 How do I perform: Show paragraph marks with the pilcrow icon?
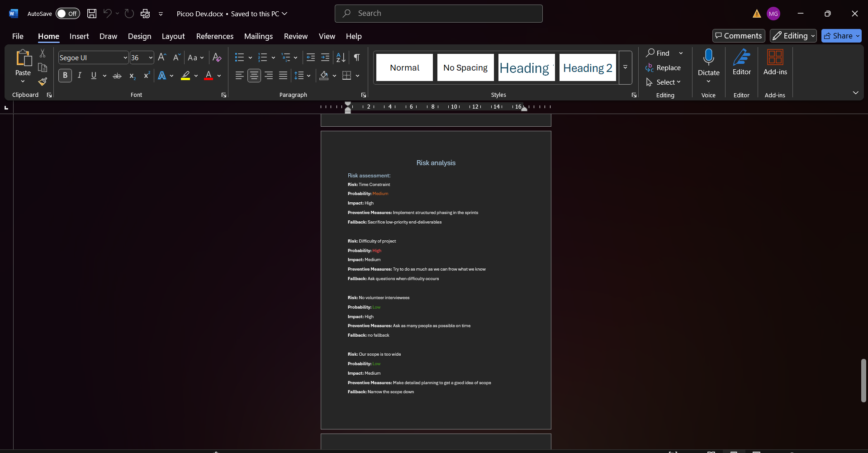pyautogui.click(x=357, y=57)
